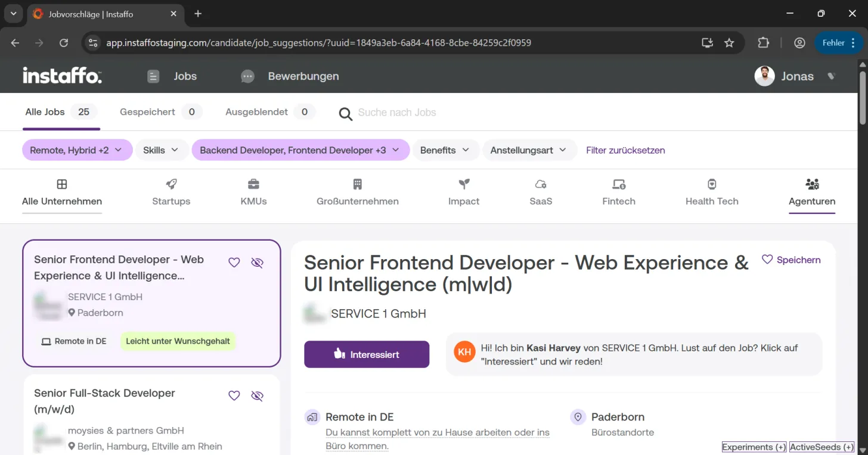Install app icon in address bar
The width and height of the screenshot is (868, 455).
tap(708, 43)
